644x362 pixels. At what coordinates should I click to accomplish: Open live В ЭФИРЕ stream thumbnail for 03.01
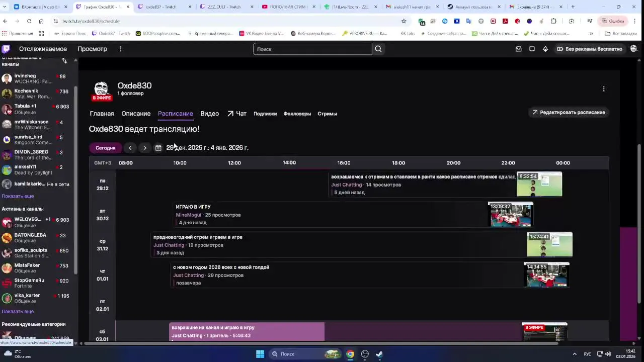click(x=544, y=332)
